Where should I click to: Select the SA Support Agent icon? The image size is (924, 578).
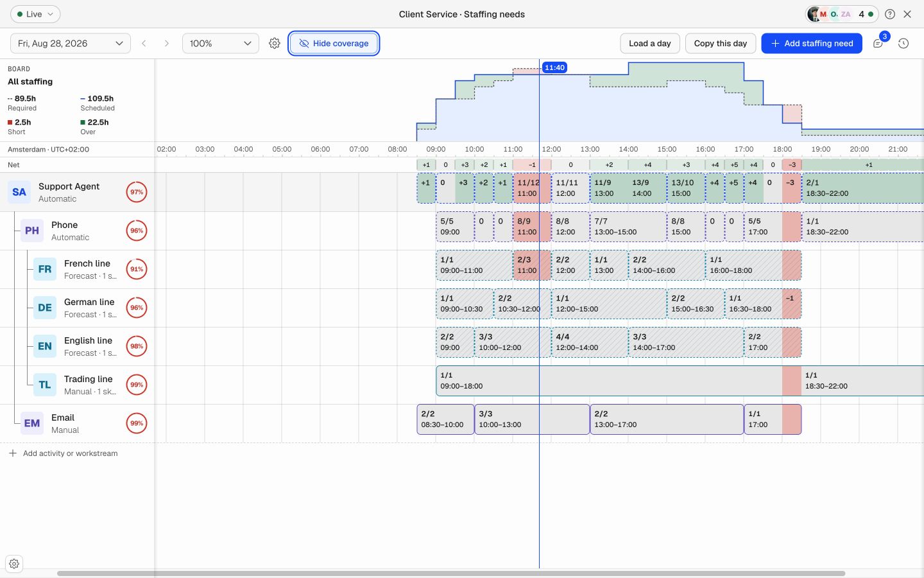pos(19,192)
